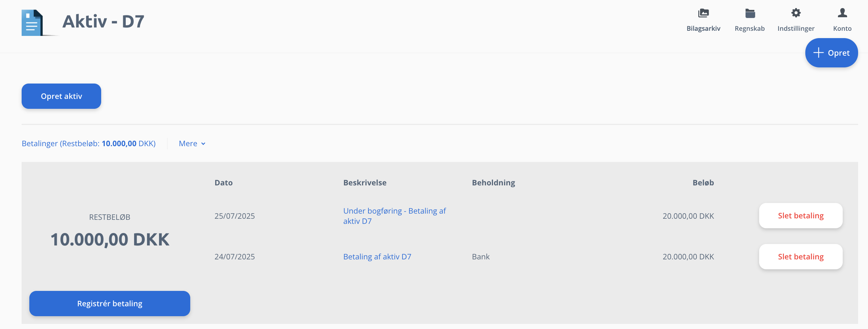
Task: Click the Konto menu label
Action: [x=842, y=29]
